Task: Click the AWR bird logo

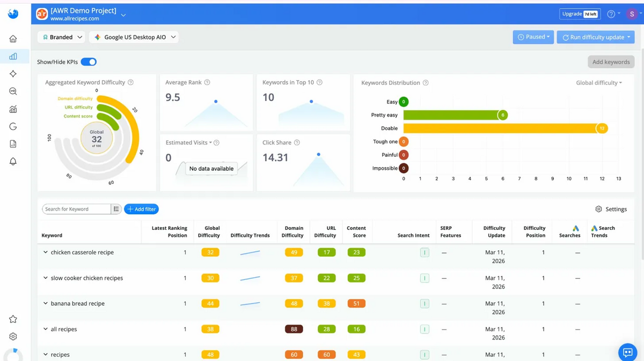Action: pos(13,13)
